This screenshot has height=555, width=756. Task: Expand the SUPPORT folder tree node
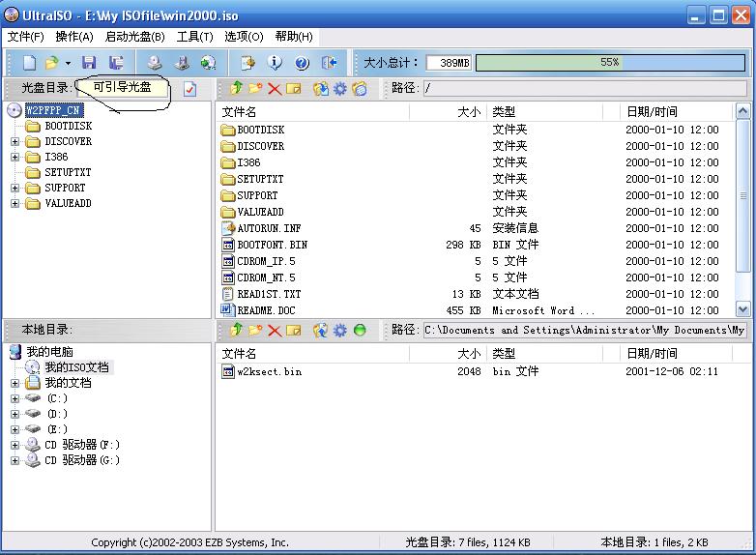15,188
